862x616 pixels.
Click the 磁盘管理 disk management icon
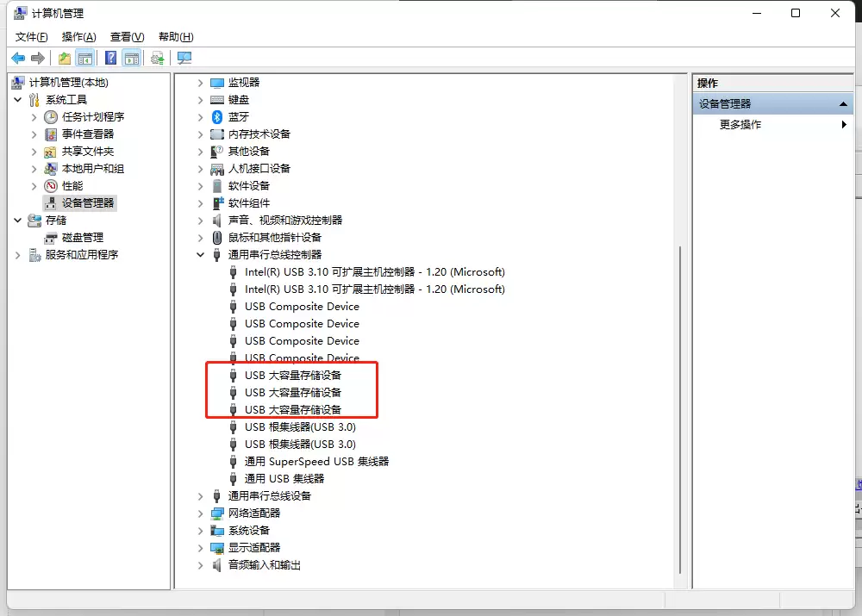pyautogui.click(x=51, y=237)
